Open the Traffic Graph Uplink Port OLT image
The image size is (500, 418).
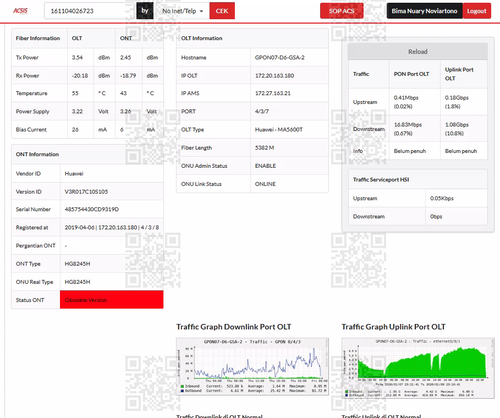(418, 368)
